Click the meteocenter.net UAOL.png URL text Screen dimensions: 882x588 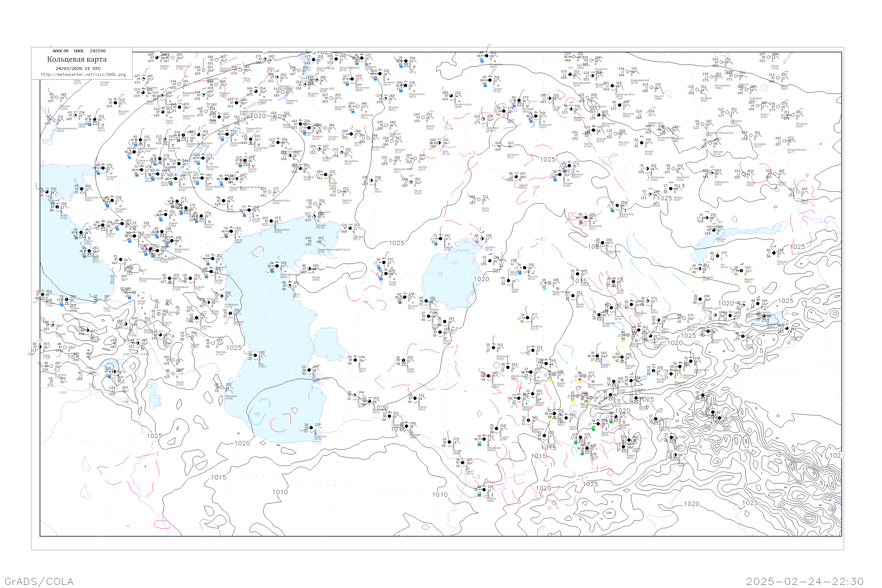point(83,75)
